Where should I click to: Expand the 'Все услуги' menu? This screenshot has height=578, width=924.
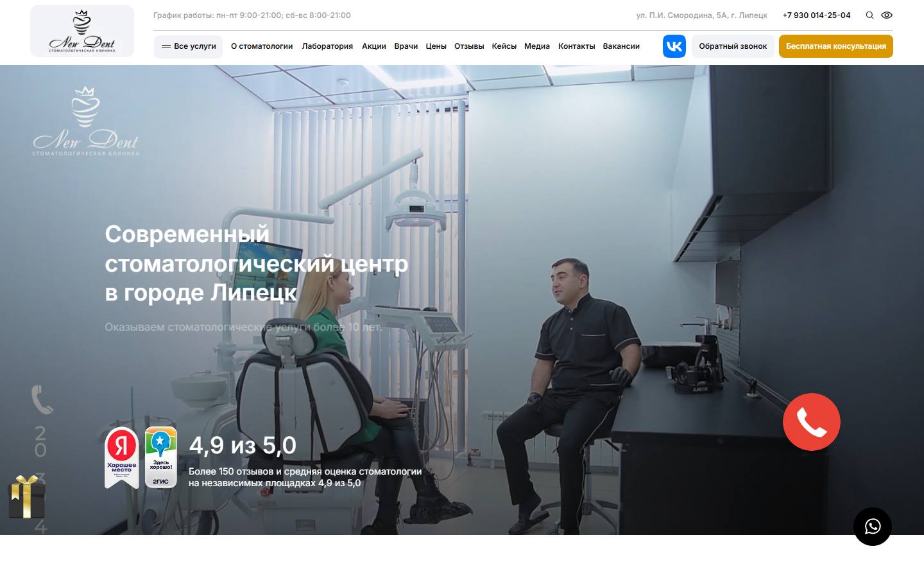[x=188, y=46]
